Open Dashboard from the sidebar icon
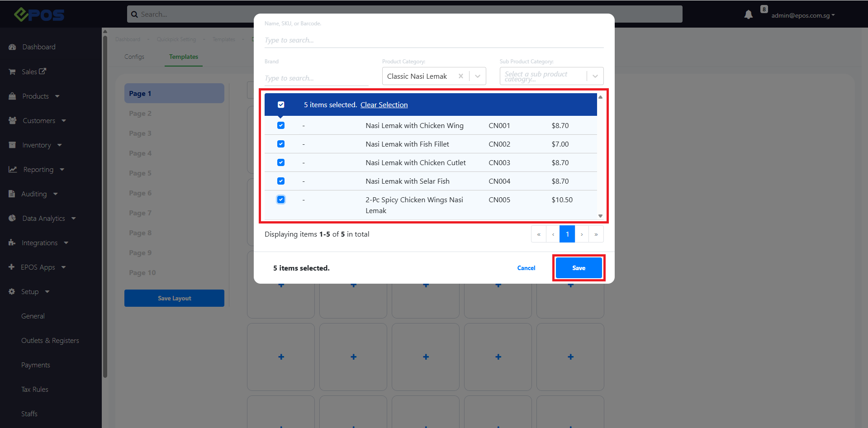This screenshot has height=428, width=868. click(x=12, y=47)
